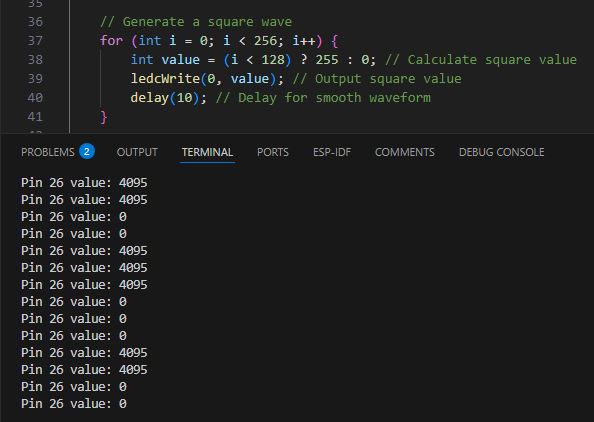Click the delay(10) function call
Viewport: 594px width, 422px height.
tap(165, 98)
